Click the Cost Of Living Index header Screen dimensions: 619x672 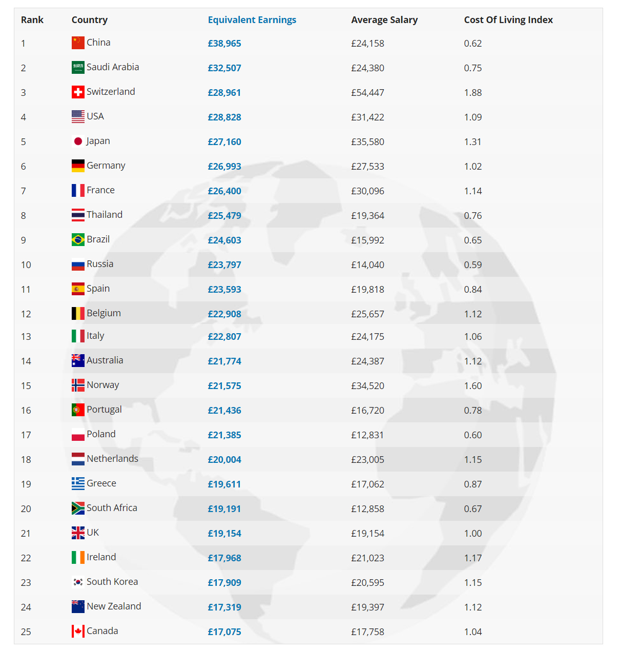point(508,20)
